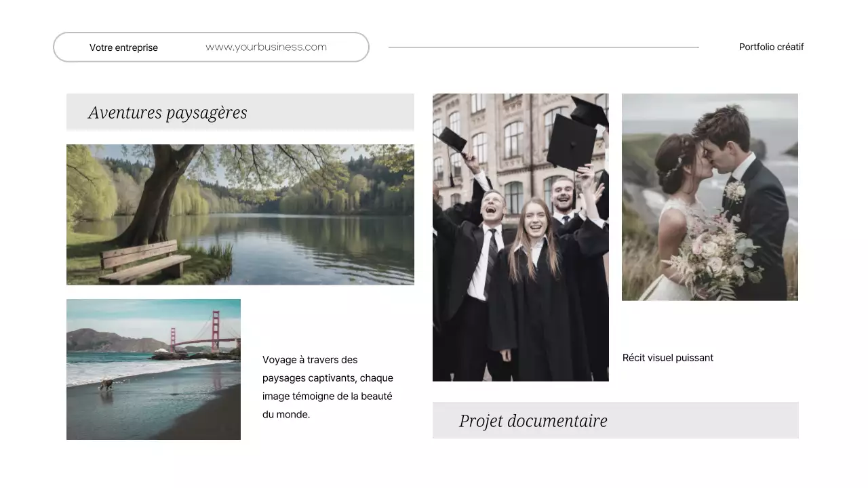Select the "Récit visuel puissant" caption

click(667, 358)
